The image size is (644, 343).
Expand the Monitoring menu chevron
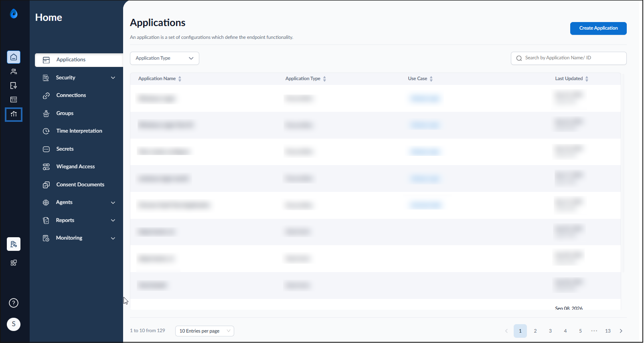113,238
